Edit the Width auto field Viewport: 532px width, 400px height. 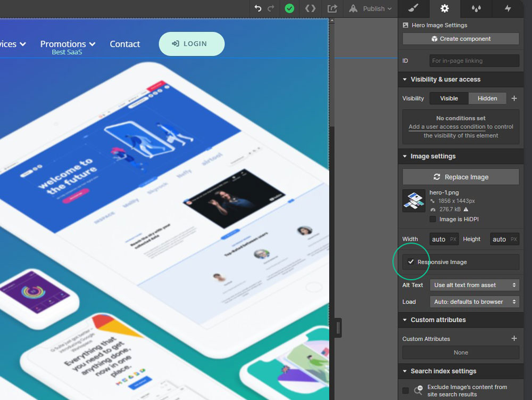click(444, 239)
